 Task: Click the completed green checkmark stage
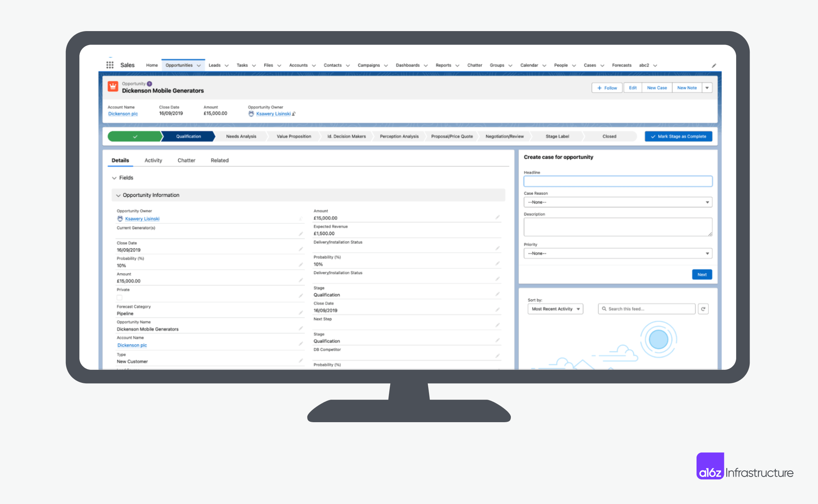coord(135,137)
